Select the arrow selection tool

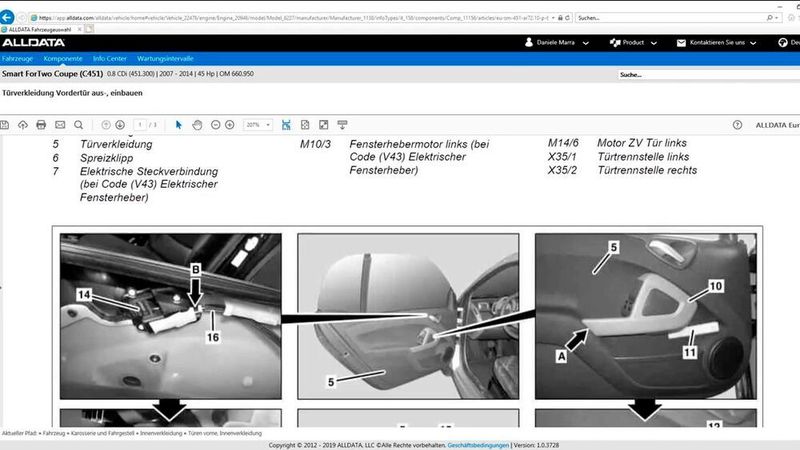click(x=179, y=125)
